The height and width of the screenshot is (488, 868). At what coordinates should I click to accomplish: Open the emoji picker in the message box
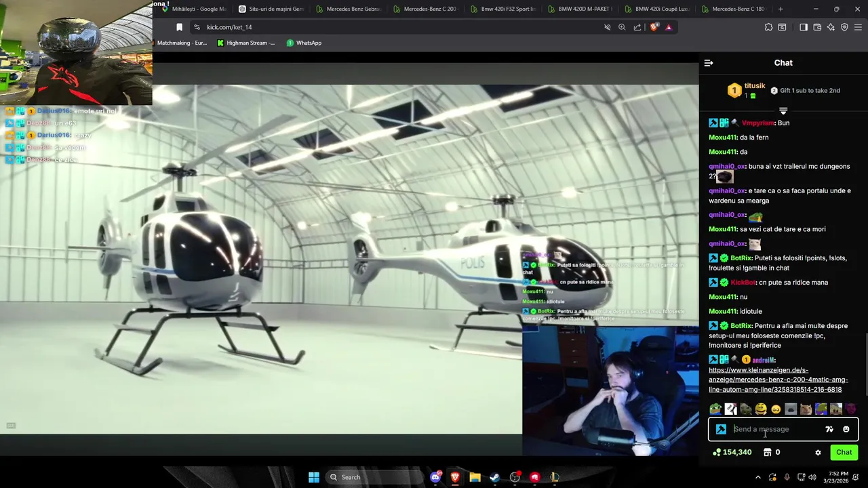846,429
